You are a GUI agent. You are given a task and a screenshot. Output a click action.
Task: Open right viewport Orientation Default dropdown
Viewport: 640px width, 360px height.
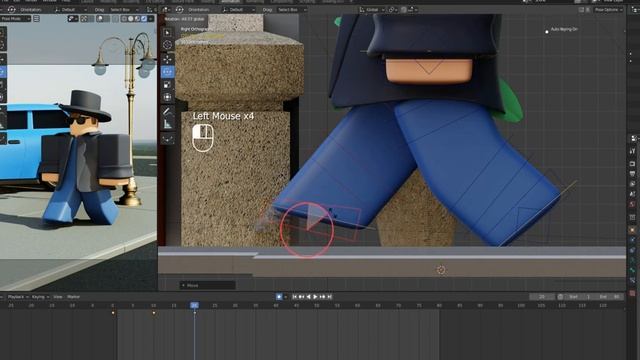pyautogui.click(x=240, y=9)
